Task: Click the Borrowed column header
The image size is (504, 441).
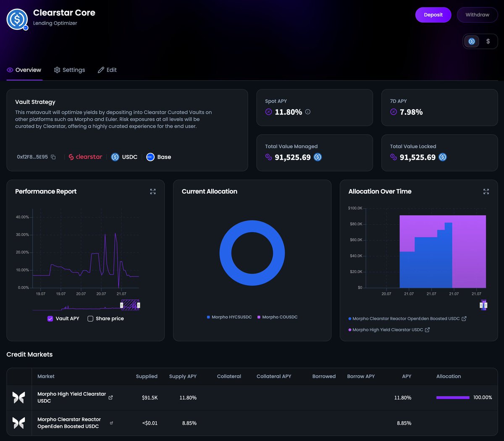Action: 324,376
